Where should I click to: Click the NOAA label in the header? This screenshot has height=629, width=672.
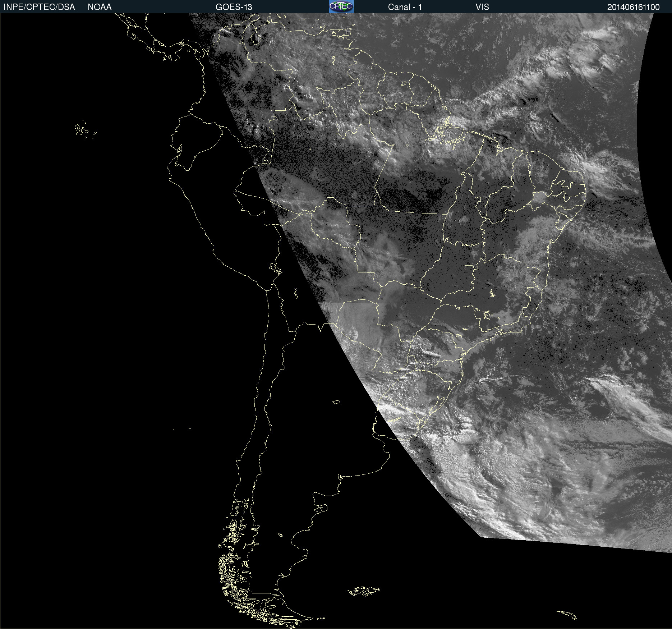click(x=100, y=7)
